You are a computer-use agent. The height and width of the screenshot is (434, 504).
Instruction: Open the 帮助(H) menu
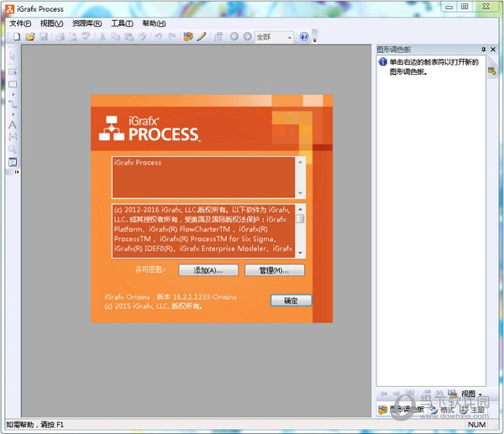154,24
